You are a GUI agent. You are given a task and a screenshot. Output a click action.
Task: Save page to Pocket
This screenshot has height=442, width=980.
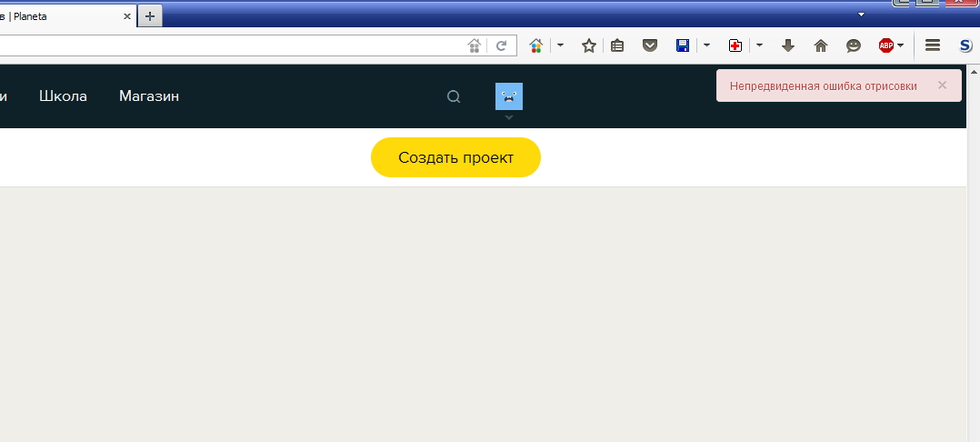650,45
